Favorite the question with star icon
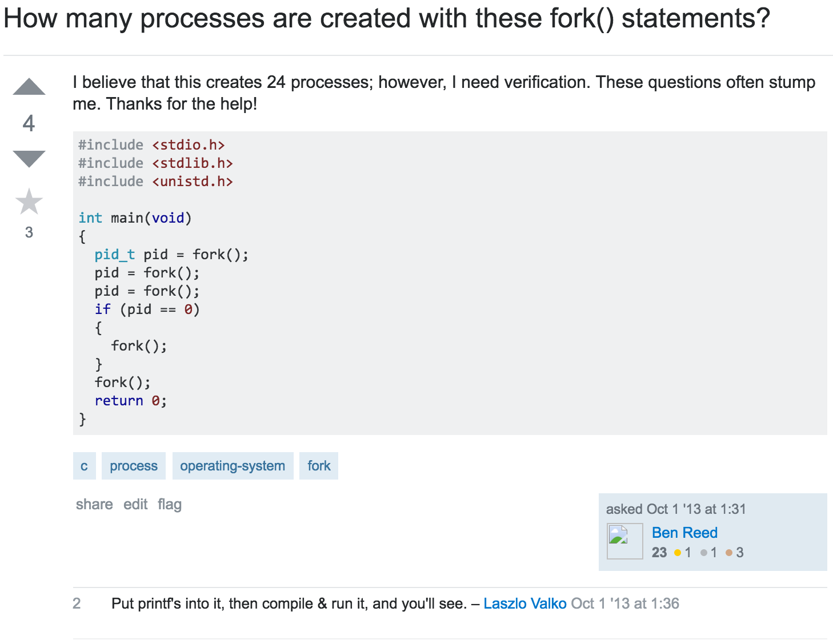This screenshot has width=833, height=644. pyautogui.click(x=29, y=202)
